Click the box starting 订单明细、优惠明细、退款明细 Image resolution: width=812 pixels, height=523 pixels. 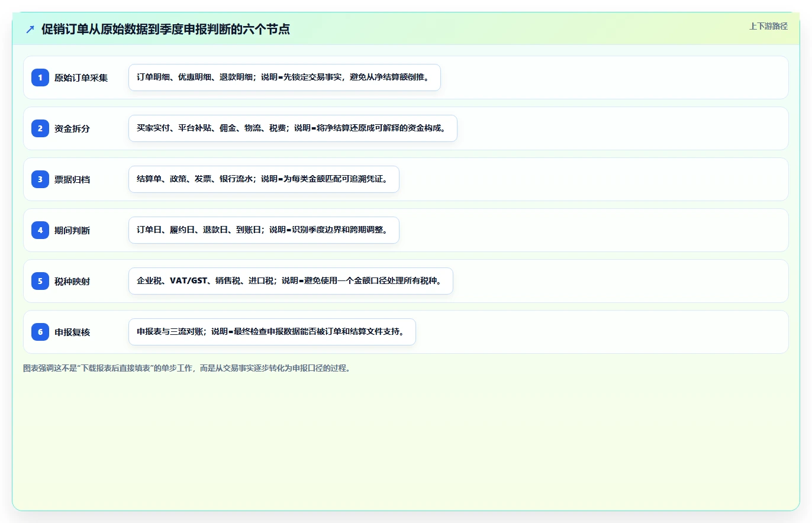coord(285,78)
